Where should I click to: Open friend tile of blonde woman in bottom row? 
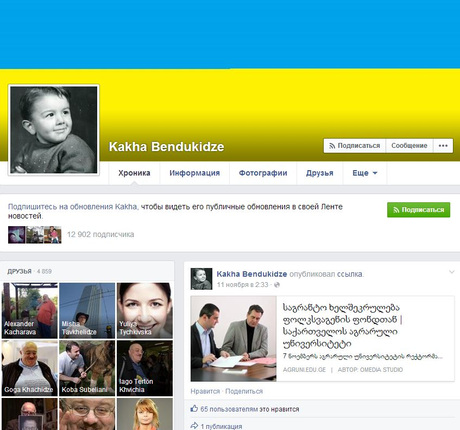coord(145,414)
